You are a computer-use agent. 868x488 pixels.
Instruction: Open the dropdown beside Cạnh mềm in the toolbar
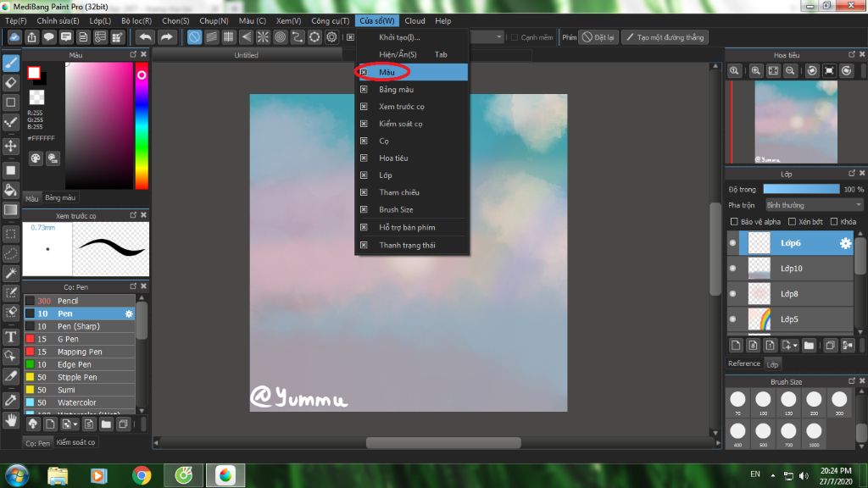pyautogui.click(x=498, y=37)
